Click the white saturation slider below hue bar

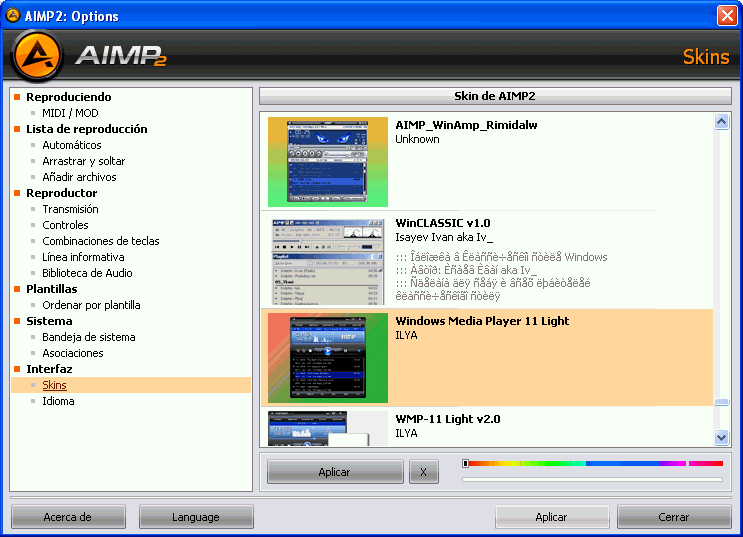592,479
